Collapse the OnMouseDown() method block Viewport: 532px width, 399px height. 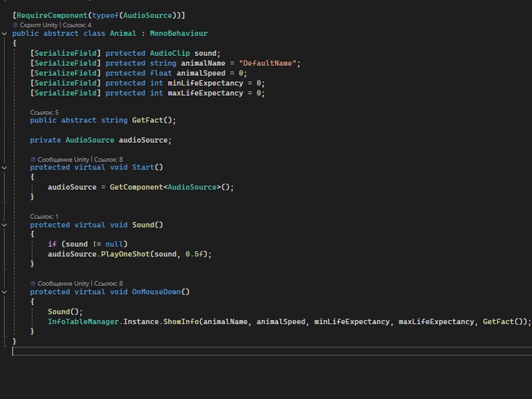tap(5, 292)
